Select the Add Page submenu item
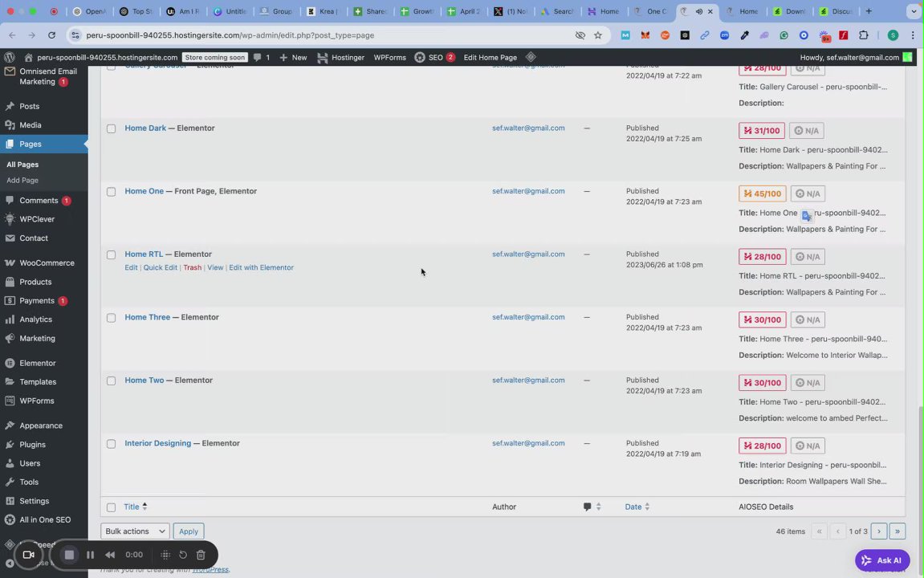The height and width of the screenshot is (578, 924). point(22,181)
